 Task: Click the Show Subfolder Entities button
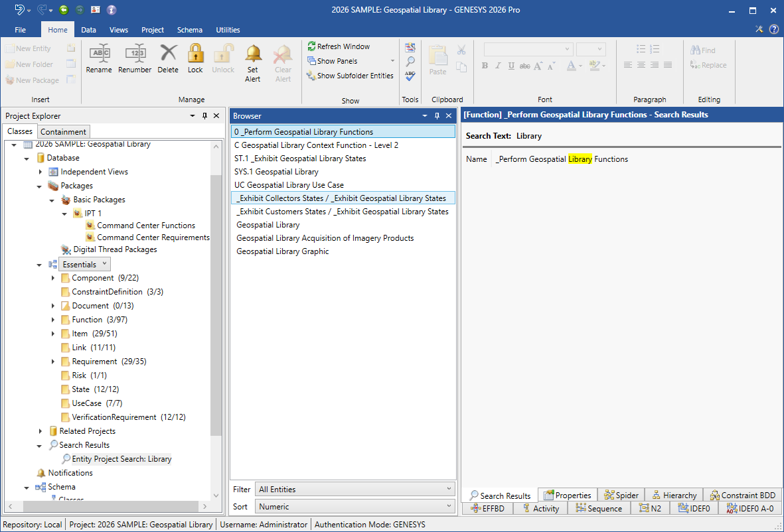(349, 76)
